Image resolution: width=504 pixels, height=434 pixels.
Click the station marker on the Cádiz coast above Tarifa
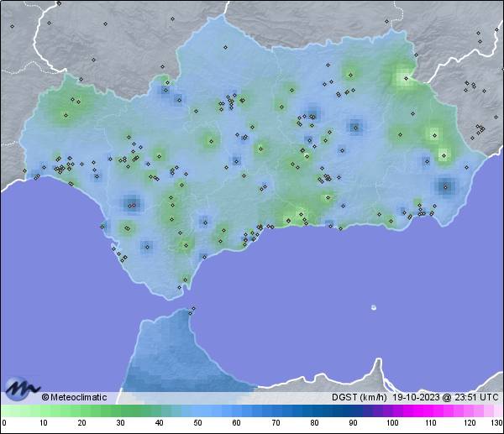(185, 280)
